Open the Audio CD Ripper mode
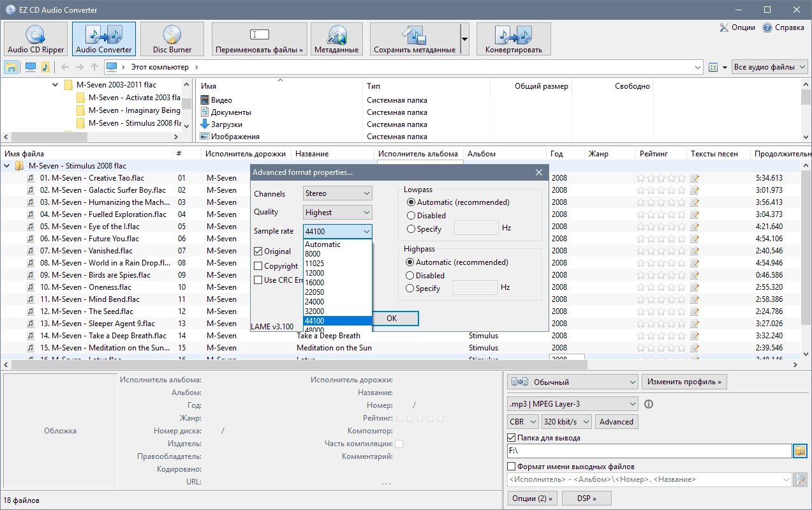The width and height of the screenshot is (812, 510). 36,39
